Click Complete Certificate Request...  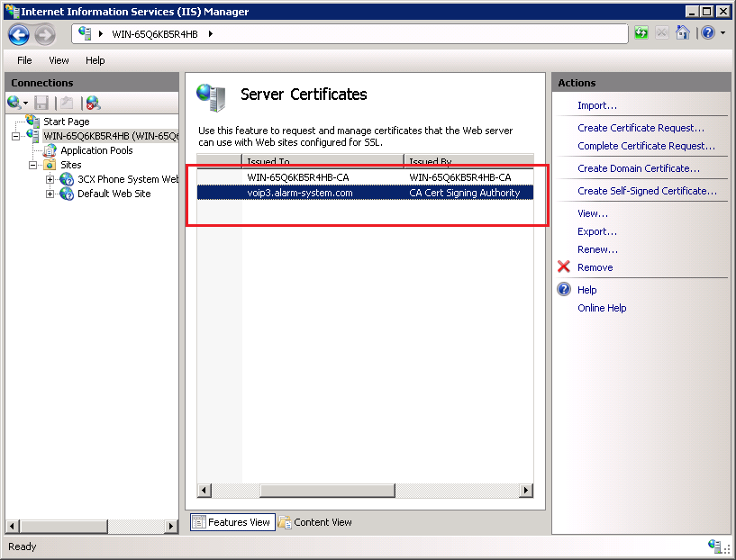tap(646, 146)
